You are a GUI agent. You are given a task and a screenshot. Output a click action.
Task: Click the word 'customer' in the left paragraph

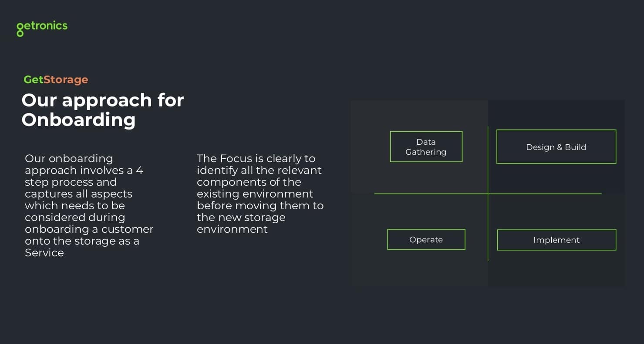[128, 229]
